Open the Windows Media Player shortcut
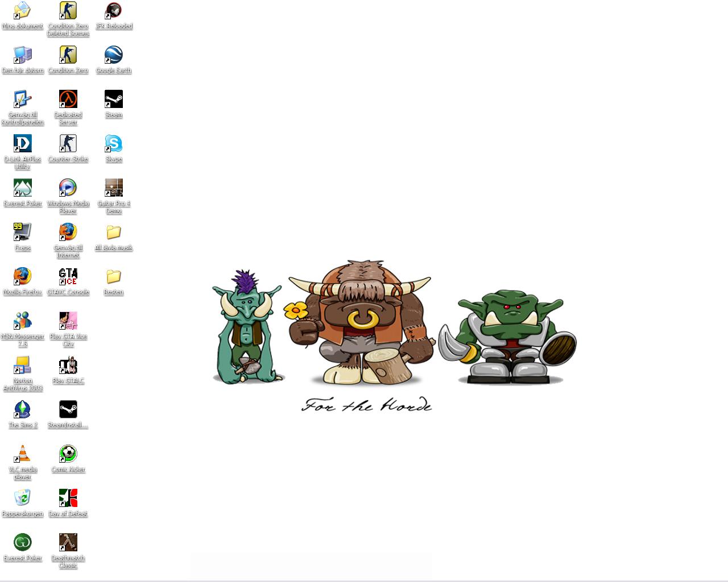 (x=68, y=188)
